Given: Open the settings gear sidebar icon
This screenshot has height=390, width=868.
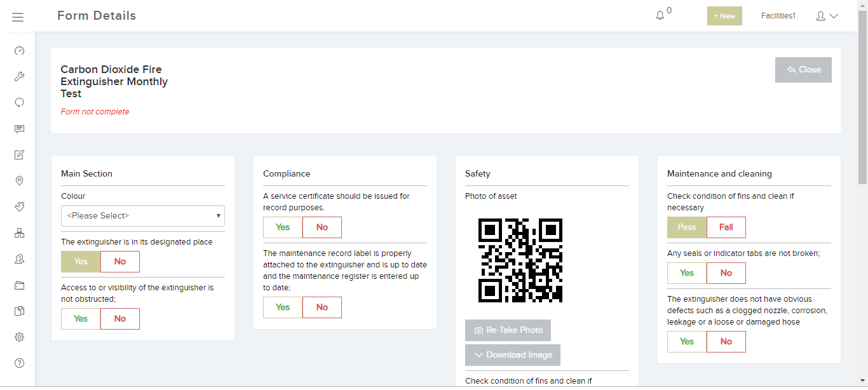Looking at the screenshot, I should pos(19,337).
